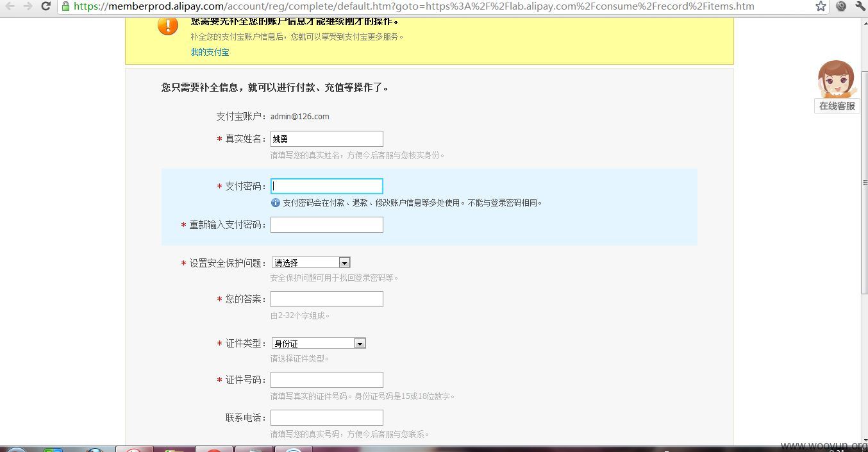Click the browser forward arrow
868x452 pixels.
tap(28, 6)
